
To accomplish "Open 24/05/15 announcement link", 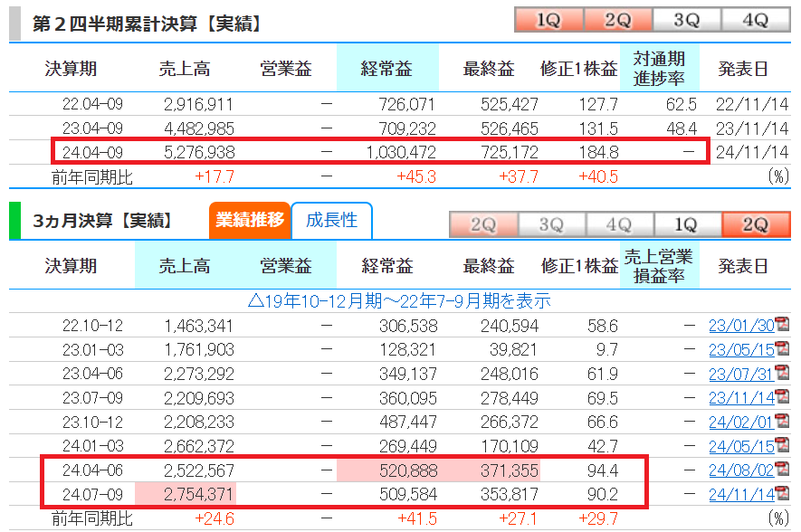I will click(742, 446).
